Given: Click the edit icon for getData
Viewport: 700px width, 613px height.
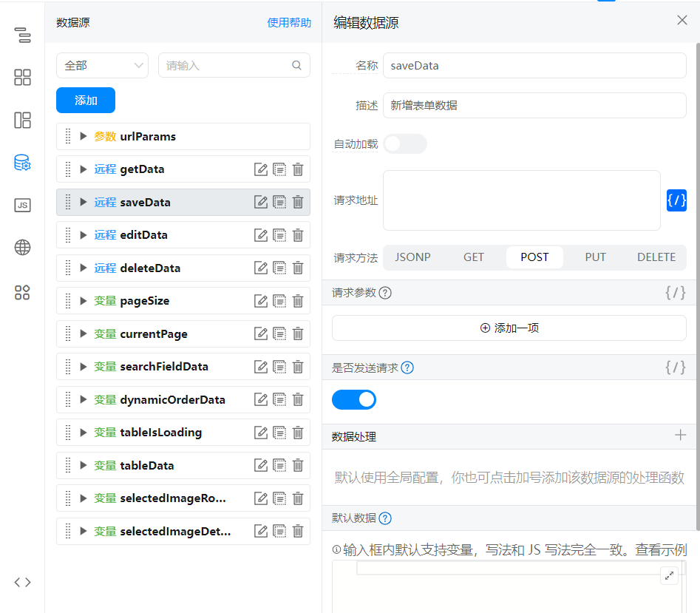Looking at the screenshot, I should tap(261, 169).
